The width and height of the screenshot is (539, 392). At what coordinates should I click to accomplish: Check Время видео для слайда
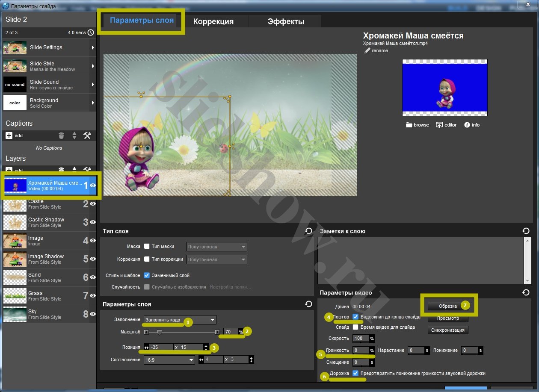point(355,327)
